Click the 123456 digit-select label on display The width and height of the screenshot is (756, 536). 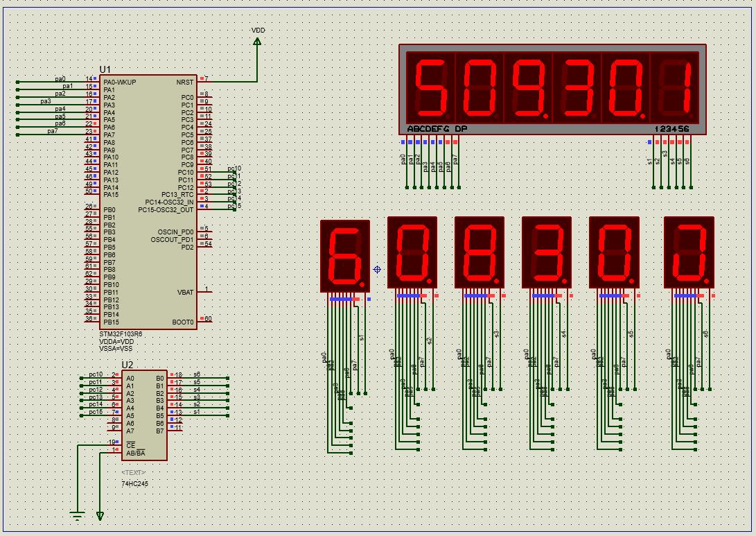tap(672, 129)
